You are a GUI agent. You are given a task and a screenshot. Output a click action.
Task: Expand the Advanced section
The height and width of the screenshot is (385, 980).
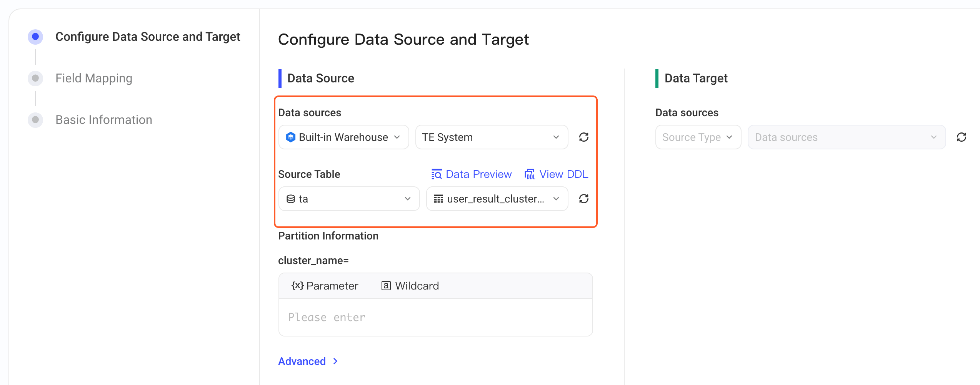click(308, 361)
